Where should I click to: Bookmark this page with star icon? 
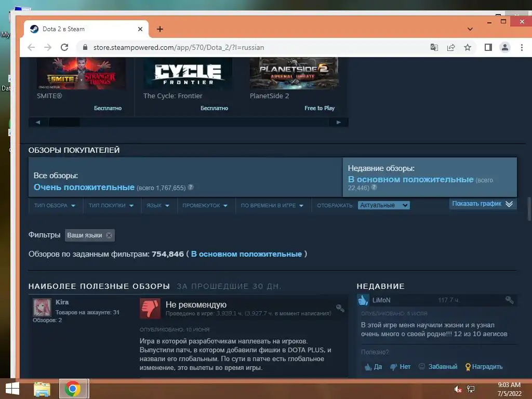click(x=468, y=47)
